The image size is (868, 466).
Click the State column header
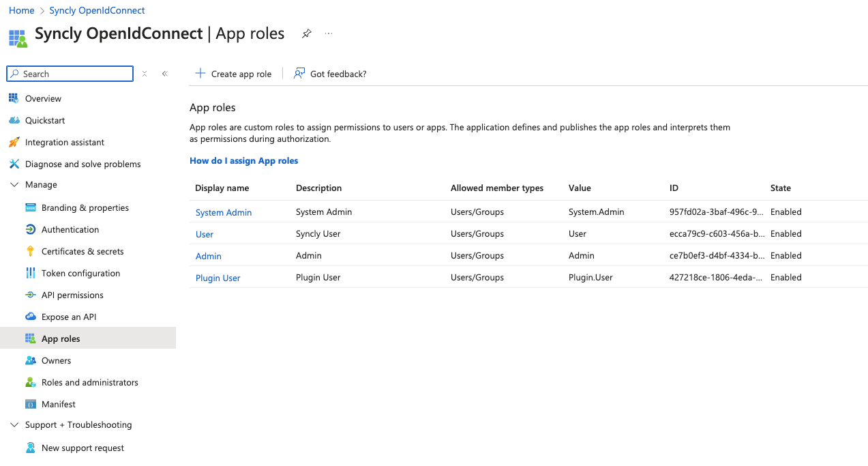tap(781, 188)
